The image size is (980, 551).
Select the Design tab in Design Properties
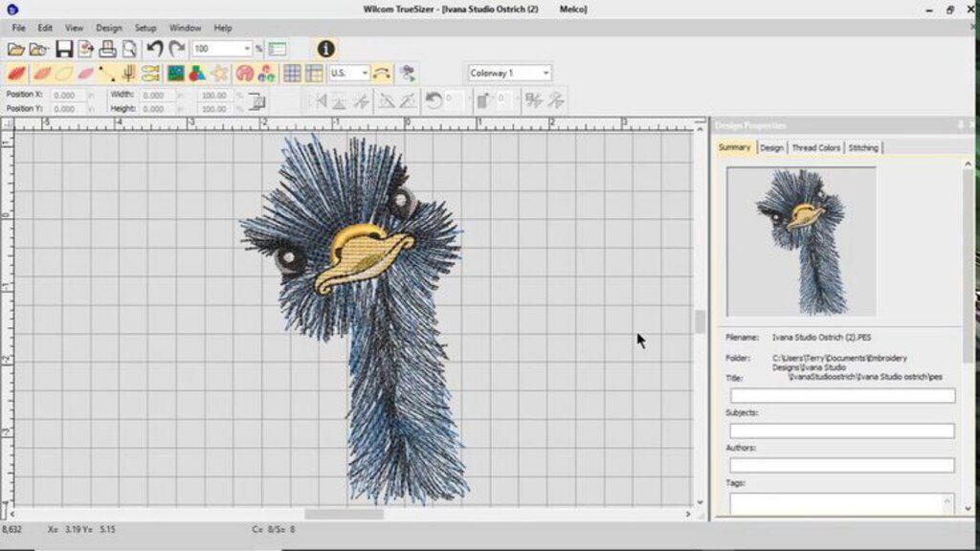click(x=771, y=148)
